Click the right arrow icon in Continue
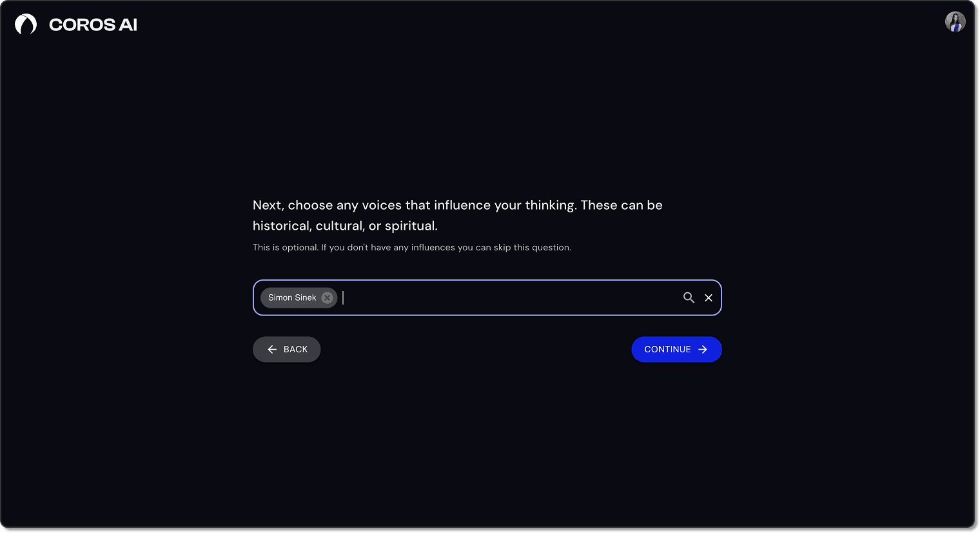This screenshot has width=980, height=533. 703,349
